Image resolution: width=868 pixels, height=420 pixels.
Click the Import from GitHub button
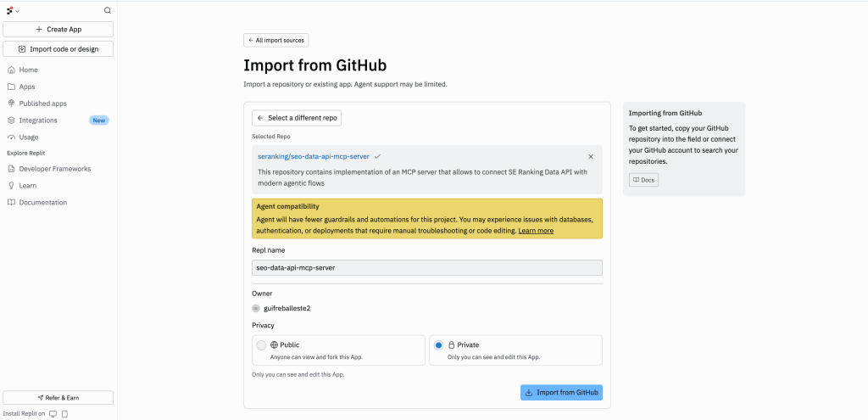click(561, 393)
